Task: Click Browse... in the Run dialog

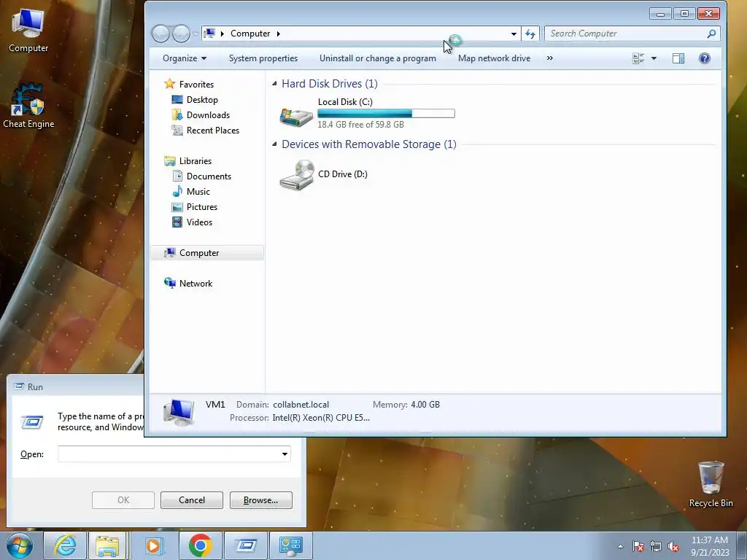Action: pyautogui.click(x=260, y=500)
